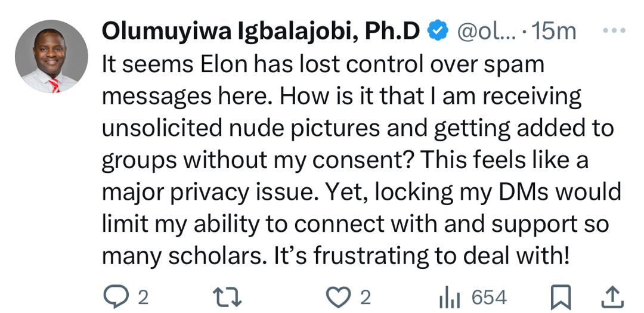
Task: Repost this tweet using the retweet arrows
Action: pos(227,297)
